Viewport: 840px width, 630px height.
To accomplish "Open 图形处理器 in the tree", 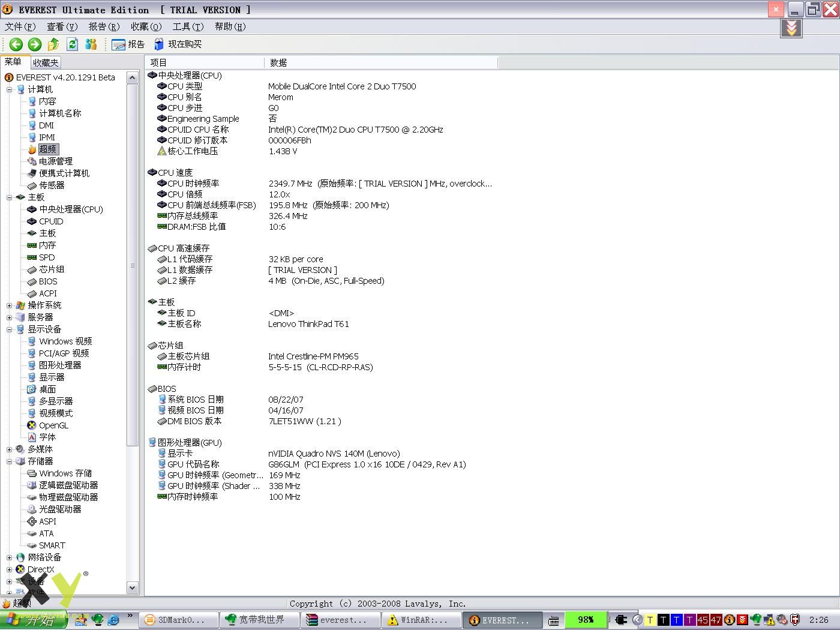I will 60,365.
